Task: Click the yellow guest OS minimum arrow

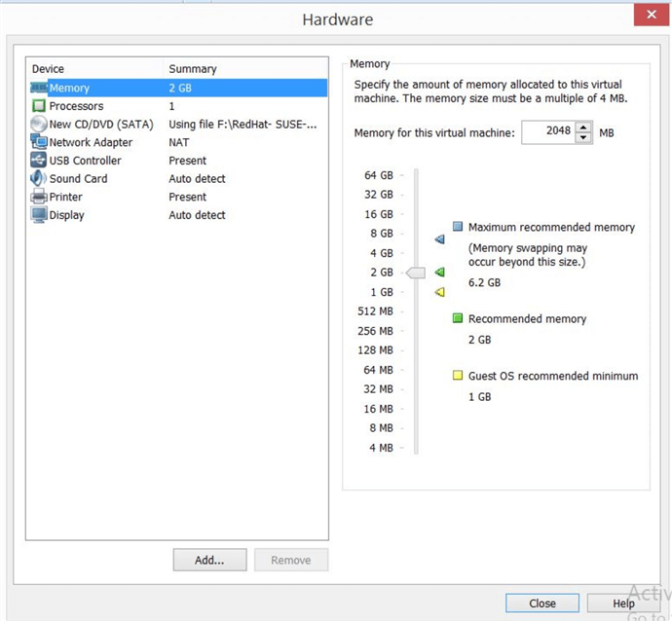Action: pos(439,292)
